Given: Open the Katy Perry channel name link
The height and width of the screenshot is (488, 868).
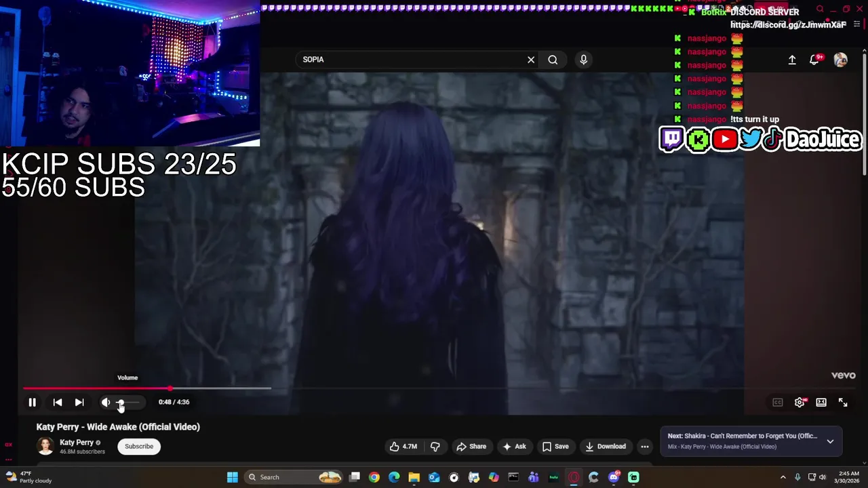Looking at the screenshot, I should pos(77,443).
